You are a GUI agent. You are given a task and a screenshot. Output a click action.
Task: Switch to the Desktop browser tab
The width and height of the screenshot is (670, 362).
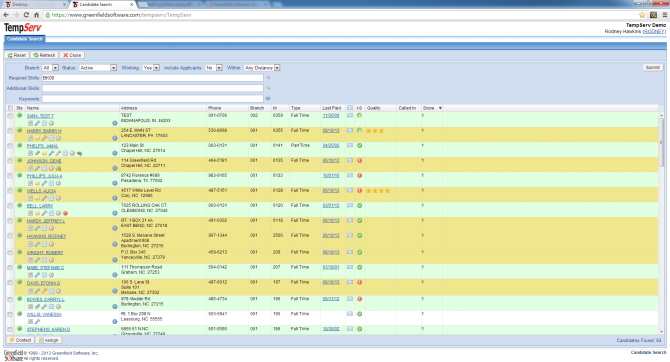34,4
